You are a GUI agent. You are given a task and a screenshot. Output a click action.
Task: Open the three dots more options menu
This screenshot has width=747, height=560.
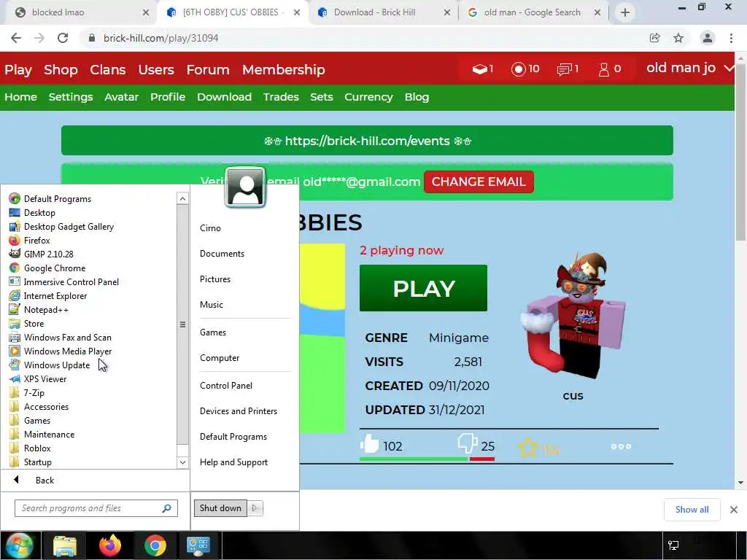[621, 446]
